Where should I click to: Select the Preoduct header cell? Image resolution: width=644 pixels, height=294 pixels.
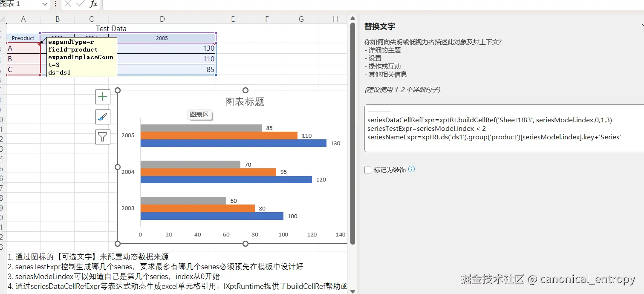22,38
